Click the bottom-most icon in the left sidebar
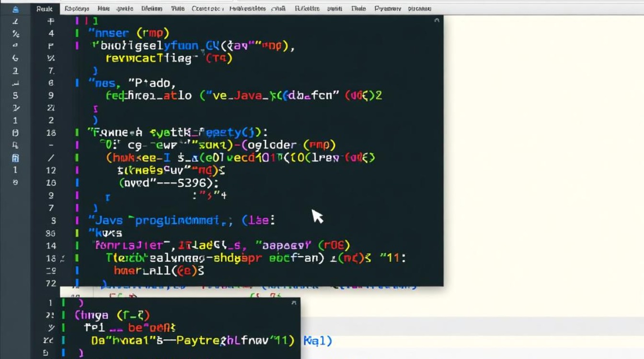This screenshot has height=359, width=644. click(15, 182)
